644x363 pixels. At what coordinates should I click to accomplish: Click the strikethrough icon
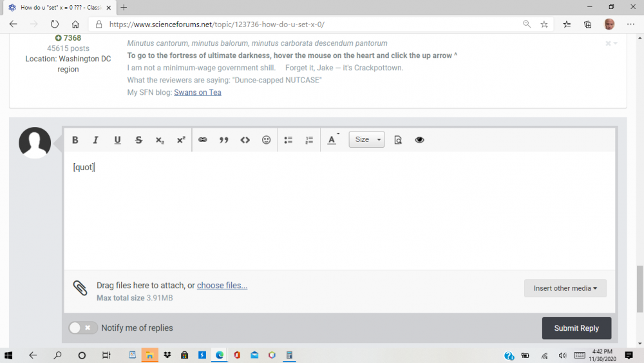[138, 140]
